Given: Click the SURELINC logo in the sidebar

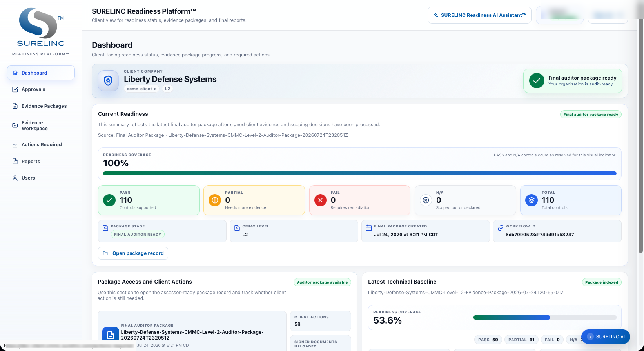Looking at the screenshot, I should tap(41, 27).
